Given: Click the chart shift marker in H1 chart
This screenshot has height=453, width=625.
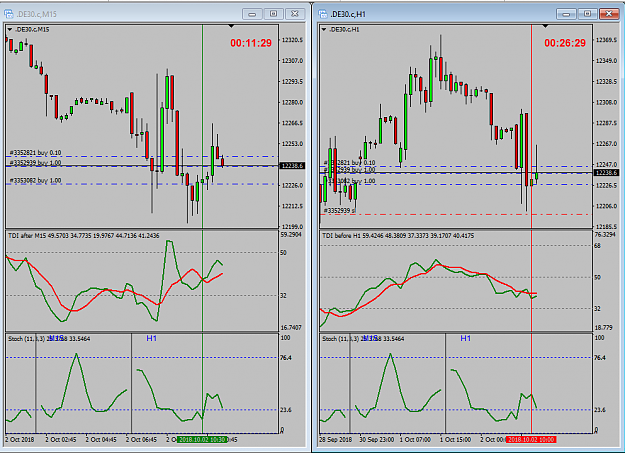Looking at the screenshot, I should coord(545,26).
